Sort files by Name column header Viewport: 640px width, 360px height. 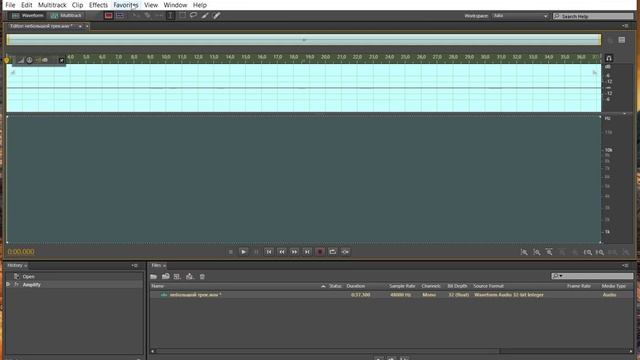[x=158, y=286]
